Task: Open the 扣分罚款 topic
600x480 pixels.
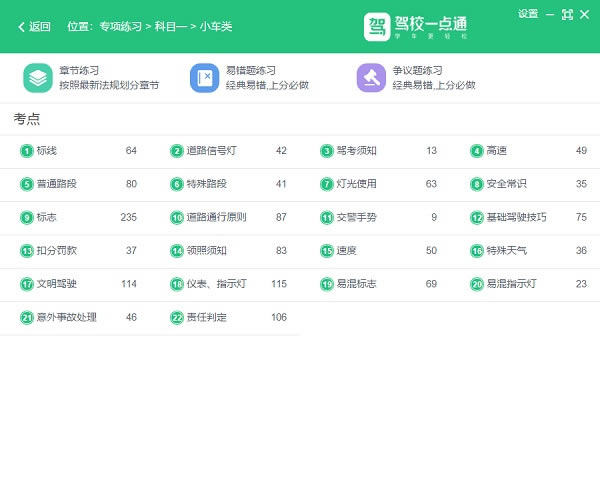Action: point(56,251)
